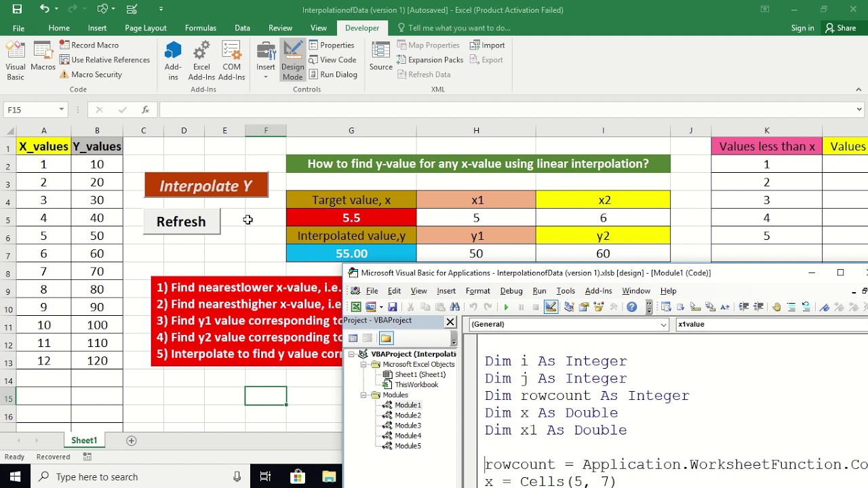Screen dimensions: 868x488
Task: Click Sign in link
Action: [x=802, y=28]
